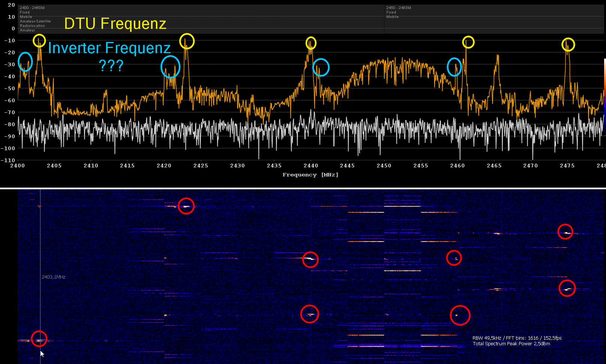The width and height of the screenshot is (606, 364).
Task: Click the -80 power axis label
Action: 9,124
